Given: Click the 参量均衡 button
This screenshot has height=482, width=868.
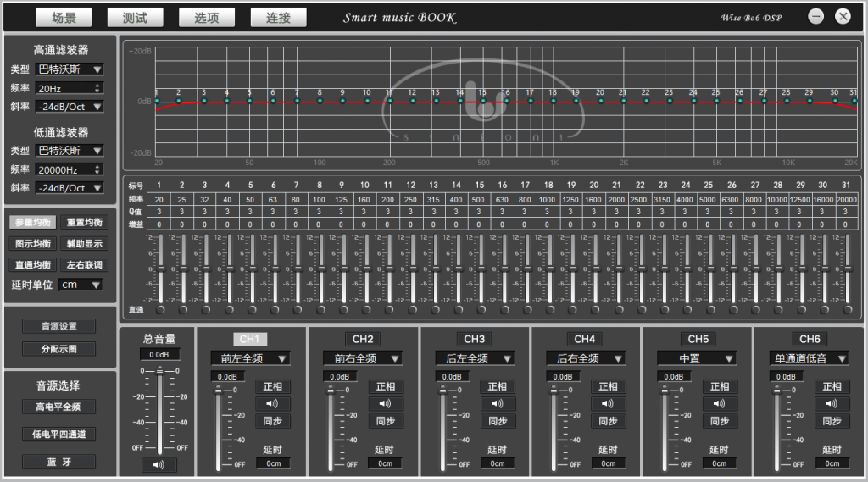Looking at the screenshot, I should tap(33, 223).
